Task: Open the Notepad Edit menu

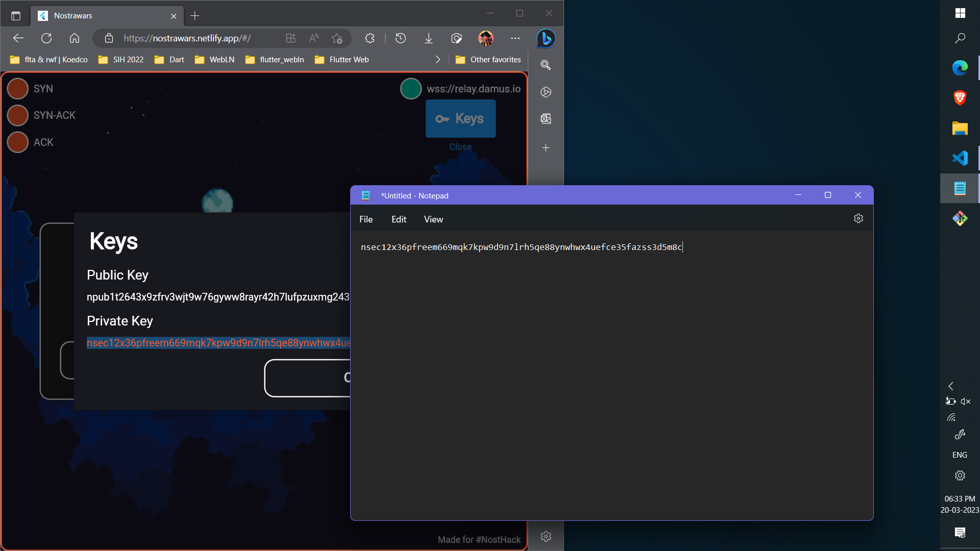Action: (399, 219)
